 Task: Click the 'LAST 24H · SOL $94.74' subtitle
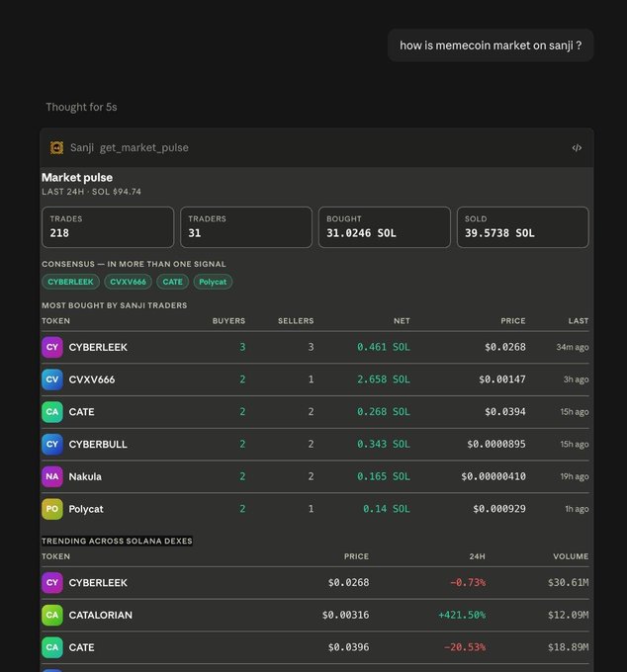coord(91,192)
